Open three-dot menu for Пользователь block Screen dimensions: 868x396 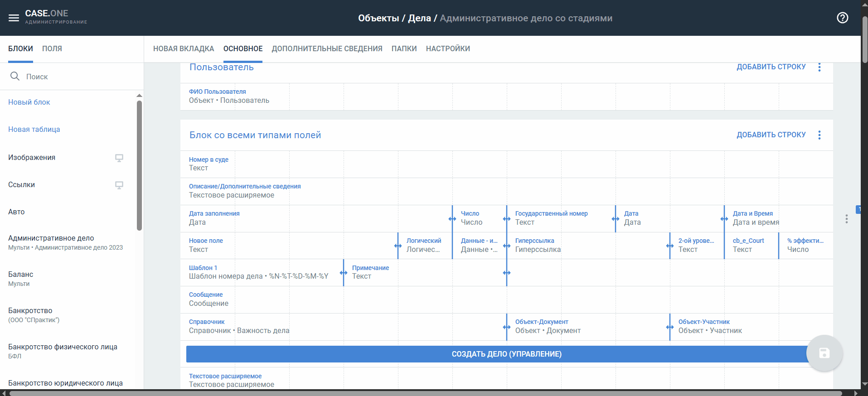pos(819,67)
